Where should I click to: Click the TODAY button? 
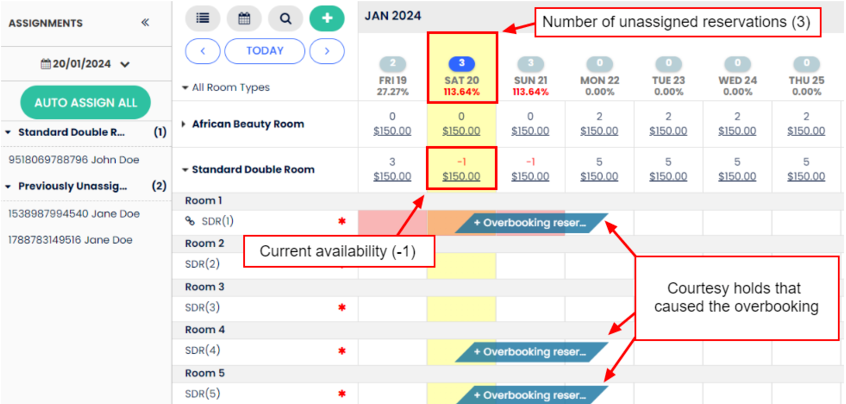[264, 50]
